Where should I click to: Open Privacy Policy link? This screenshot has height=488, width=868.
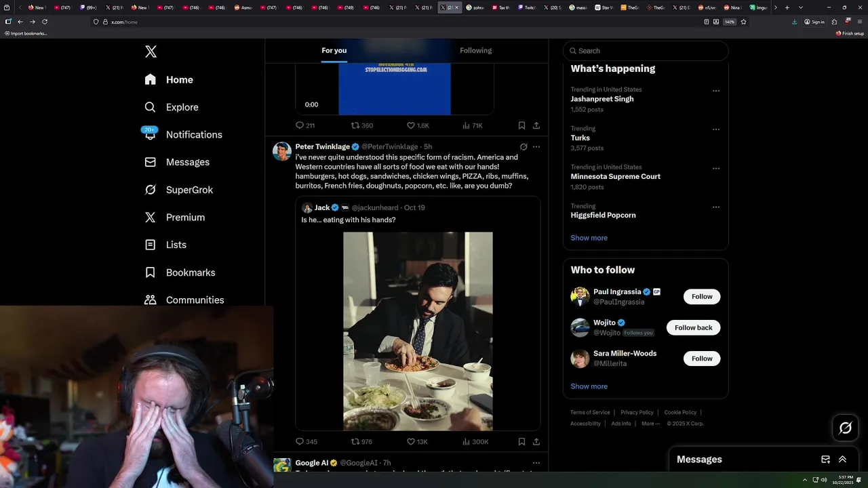637,412
